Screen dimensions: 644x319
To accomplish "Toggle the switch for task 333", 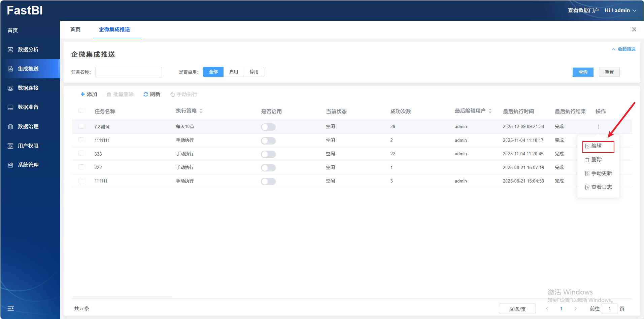I will click(268, 154).
